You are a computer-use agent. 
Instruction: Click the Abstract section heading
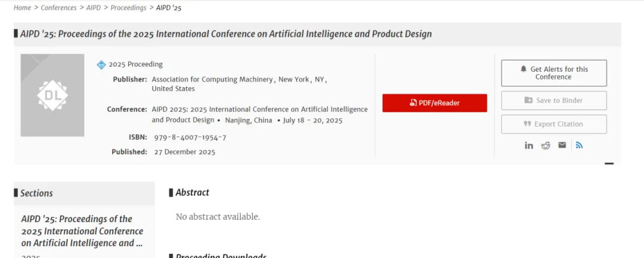point(192,192)
